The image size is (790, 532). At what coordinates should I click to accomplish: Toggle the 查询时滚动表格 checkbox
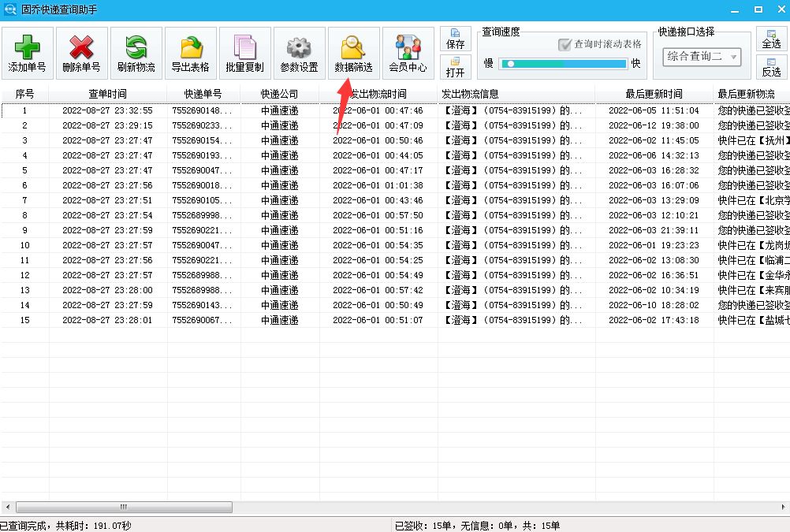pyautogui.click(x=565, y=45)
